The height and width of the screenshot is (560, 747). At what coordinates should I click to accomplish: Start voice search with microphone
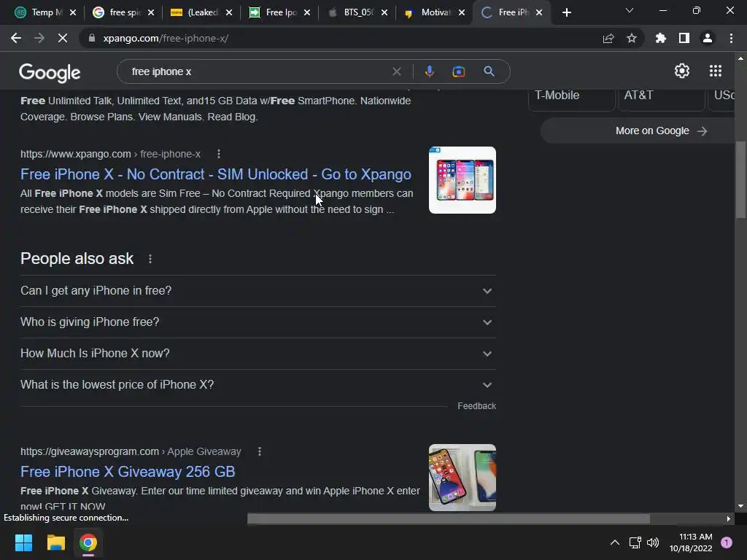(429, 71)
